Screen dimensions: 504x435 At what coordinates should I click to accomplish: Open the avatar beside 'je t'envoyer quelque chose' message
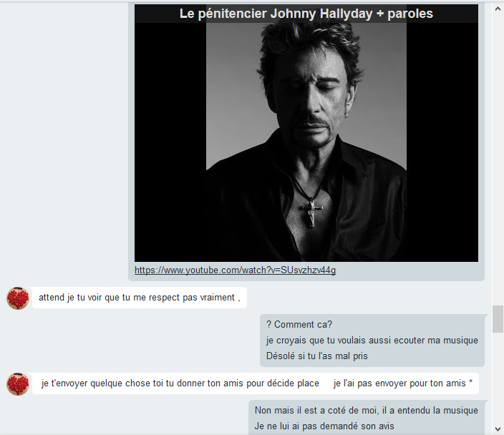18,383
